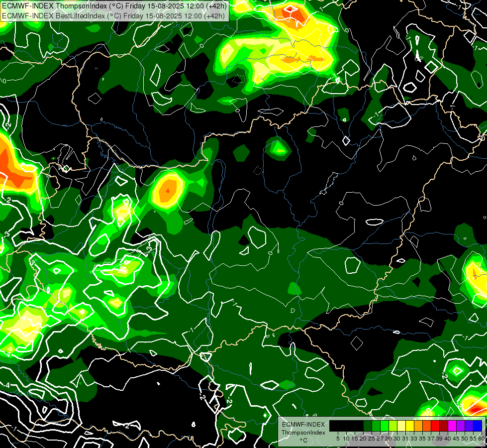Click the legend tick value '45'
Screen dimensions: 487x448
pyautogui.click(x=456, y=439)
